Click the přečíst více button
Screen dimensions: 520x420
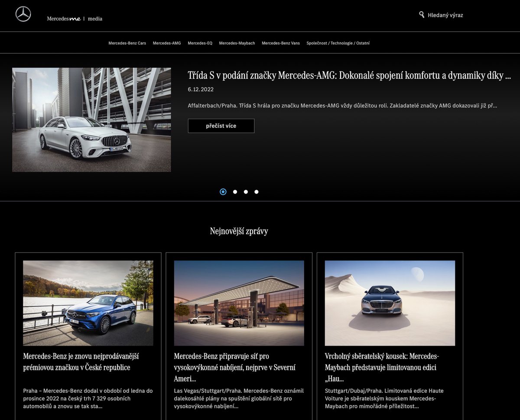pyautogui.click(x=221, y=126)
